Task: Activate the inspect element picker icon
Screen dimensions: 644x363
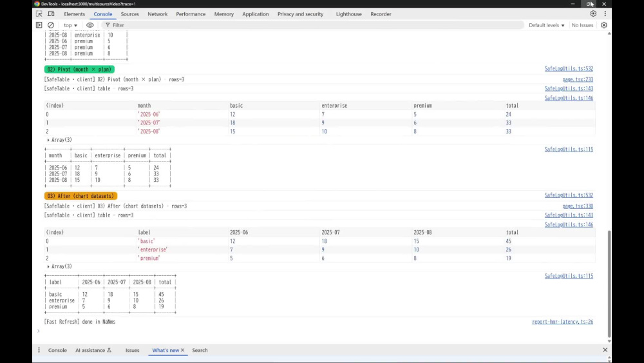Action: 39,14
